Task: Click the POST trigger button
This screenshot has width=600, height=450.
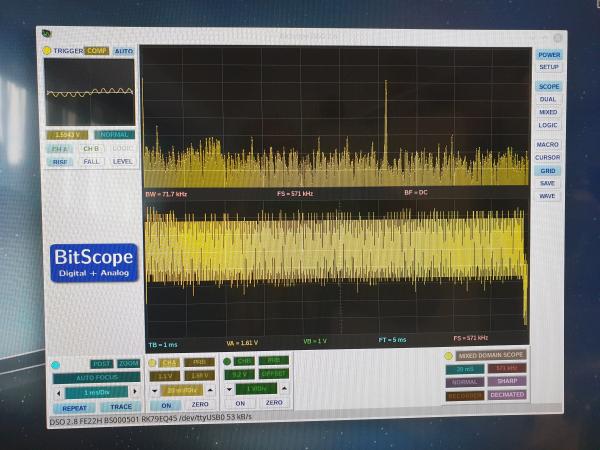Action: click(102, 364)
